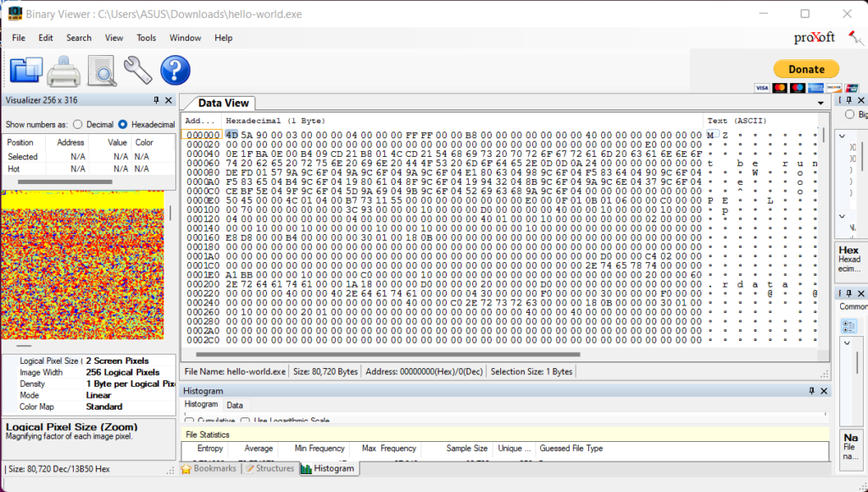Click the printer icon in the toolbar
The image size is (868, 492).
(x=63, y=71)
